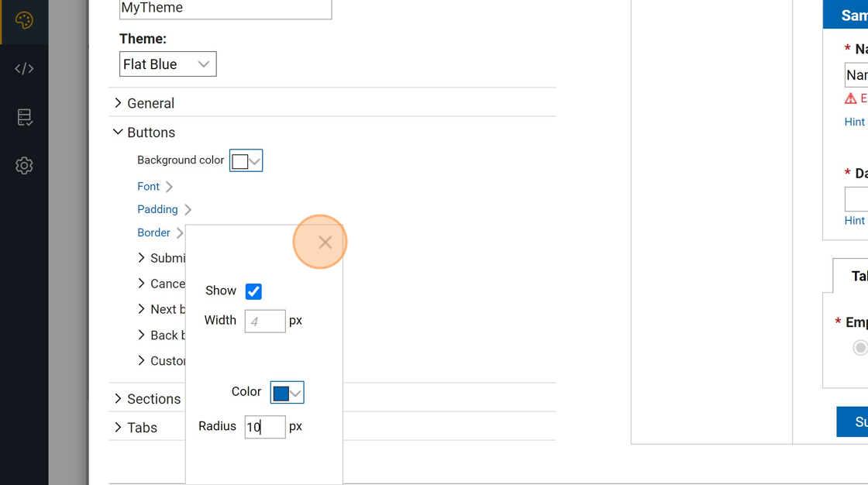The height and width of the screenshot is (485, 868).
Task: Select the Employee radio button
Action: point(859,348)
